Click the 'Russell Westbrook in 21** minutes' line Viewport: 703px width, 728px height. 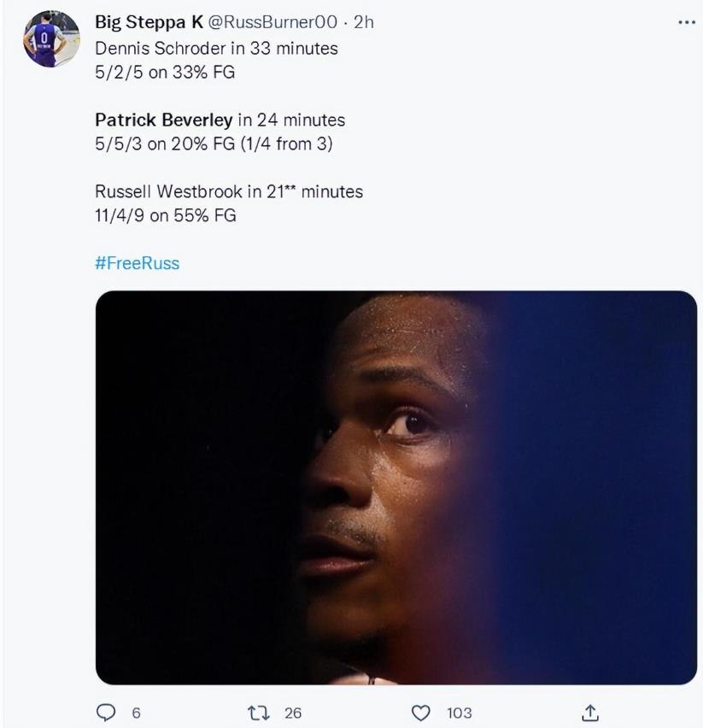point(228,191)
